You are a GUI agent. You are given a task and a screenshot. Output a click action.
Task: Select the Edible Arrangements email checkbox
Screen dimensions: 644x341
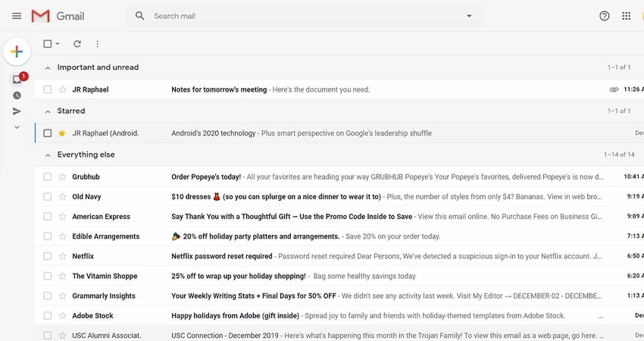click(48, 236)
